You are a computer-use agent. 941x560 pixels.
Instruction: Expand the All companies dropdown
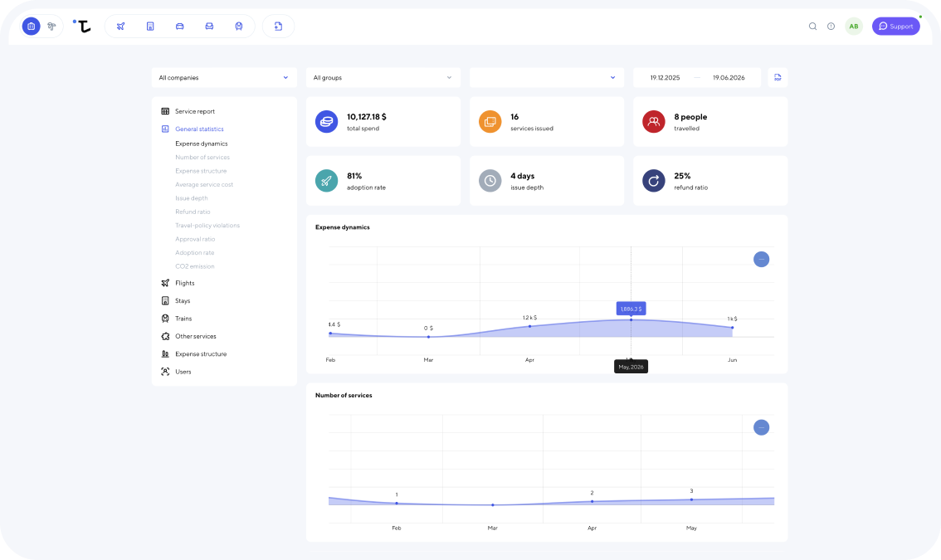(x=224, y=77)
